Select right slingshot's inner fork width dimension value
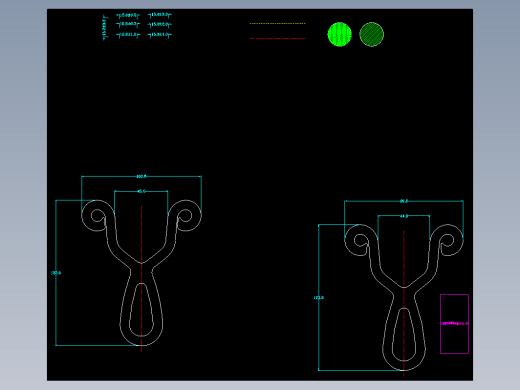This screenshot has height=390, width=520. 404,216
